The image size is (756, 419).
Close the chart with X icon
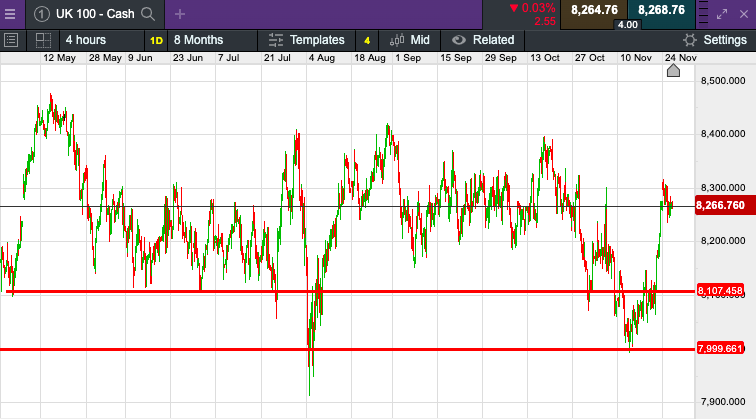tap(744, 14)
